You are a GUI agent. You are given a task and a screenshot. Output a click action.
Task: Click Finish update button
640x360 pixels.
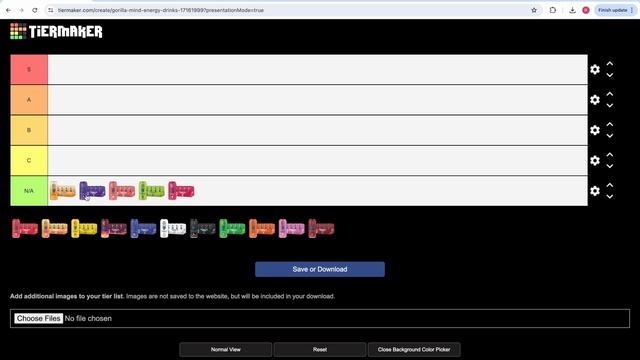(616, 10)
